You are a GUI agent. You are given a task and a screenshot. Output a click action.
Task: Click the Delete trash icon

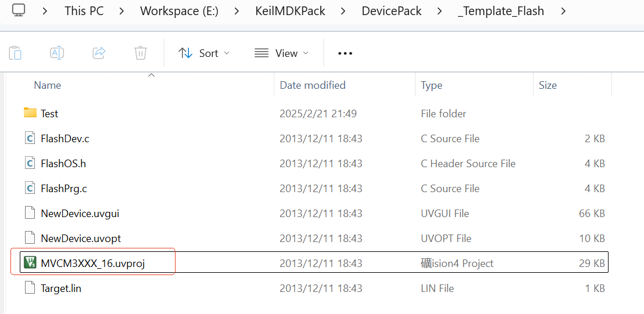pos(141,53)
